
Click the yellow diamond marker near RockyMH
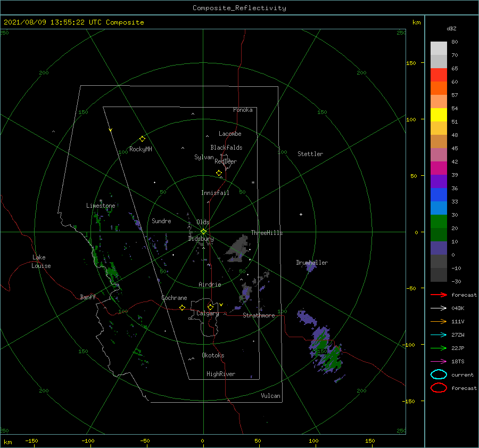click(142, 139)
